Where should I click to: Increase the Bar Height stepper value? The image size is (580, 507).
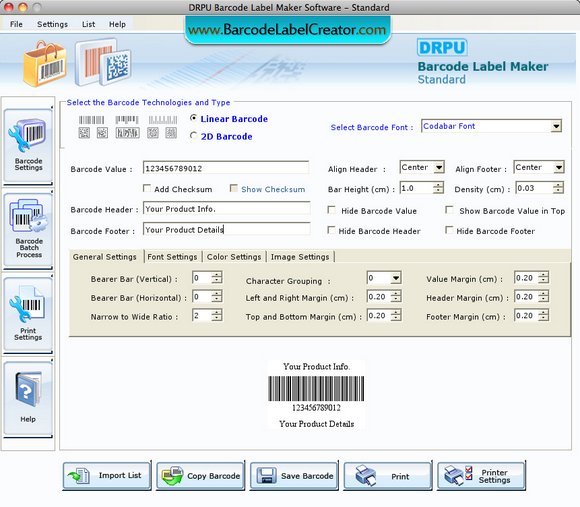(438, 185)
